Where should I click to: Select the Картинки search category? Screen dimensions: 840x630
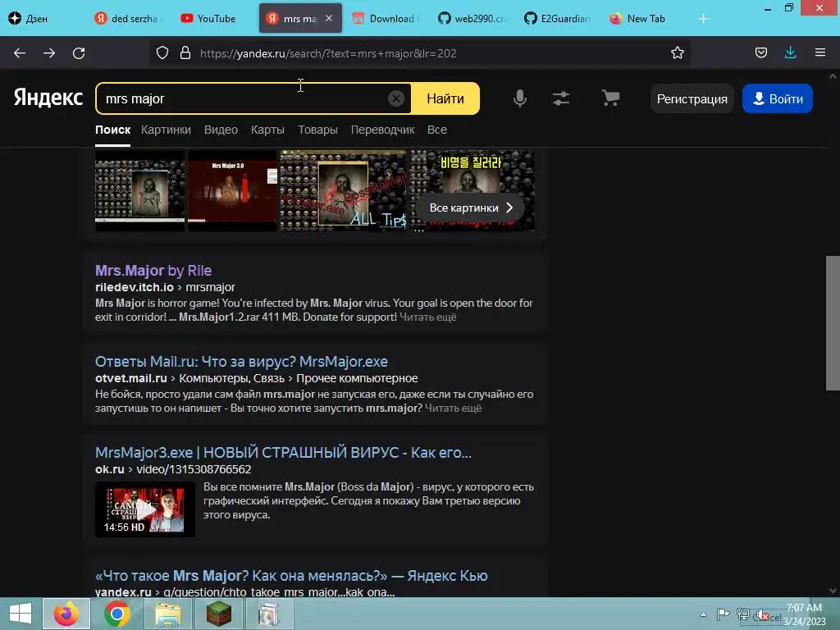point(166,130)
